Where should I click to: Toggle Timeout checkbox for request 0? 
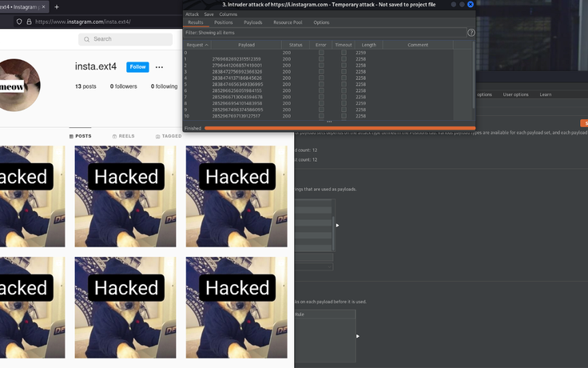coord(344,53)
